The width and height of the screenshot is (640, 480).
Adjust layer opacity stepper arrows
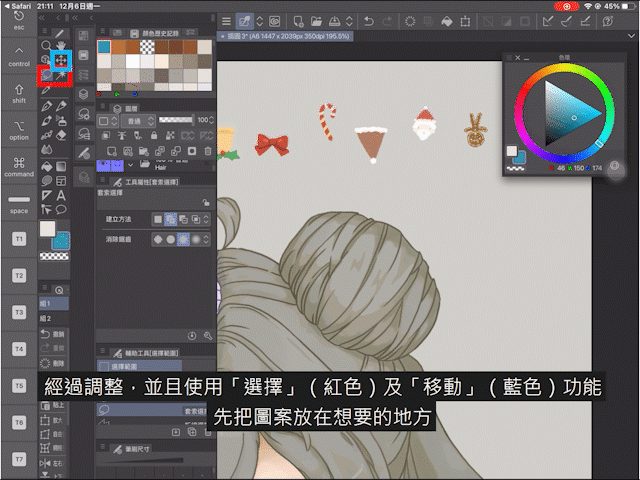(211, 120)
